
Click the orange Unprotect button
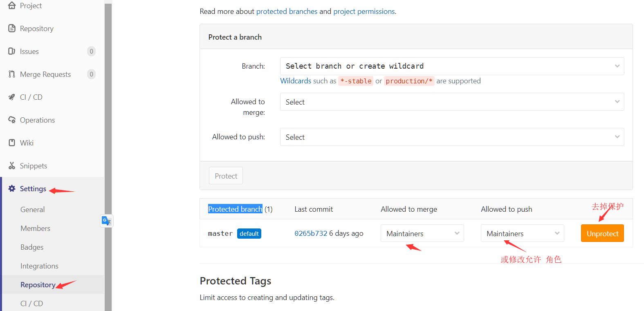pos(602,233)
